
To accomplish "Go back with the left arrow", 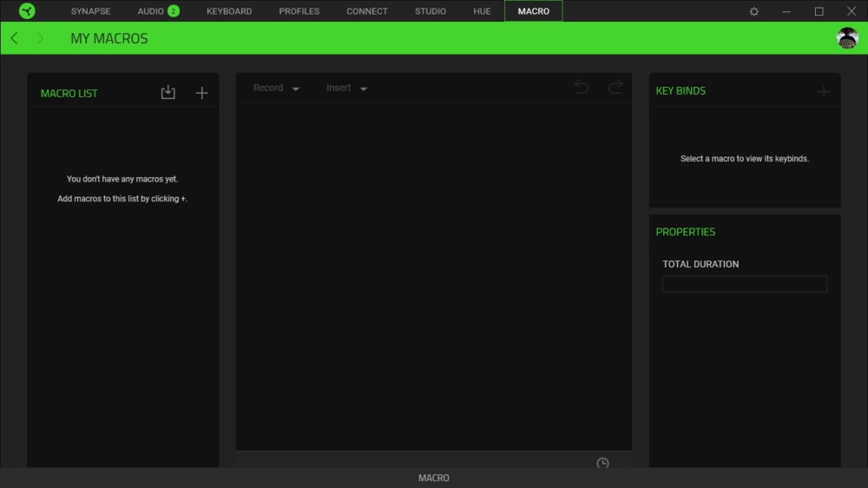I will click(15, 38).
